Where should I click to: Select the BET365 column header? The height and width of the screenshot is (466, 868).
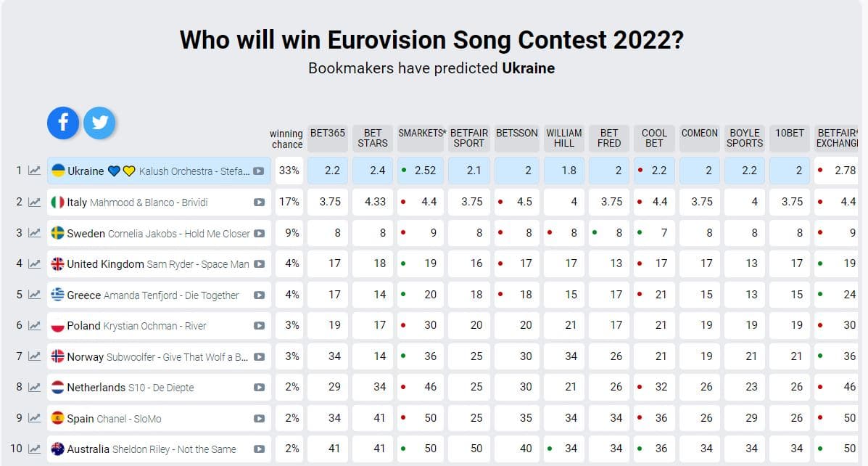pos(328,138)
